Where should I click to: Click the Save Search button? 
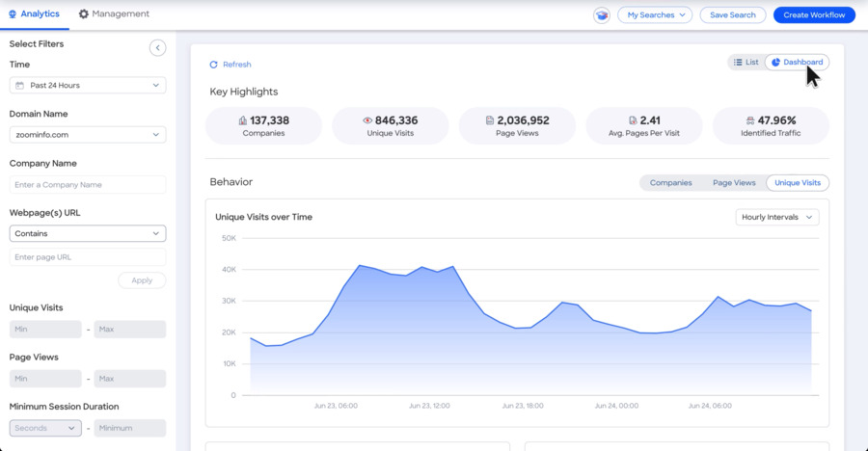point(732,15)
